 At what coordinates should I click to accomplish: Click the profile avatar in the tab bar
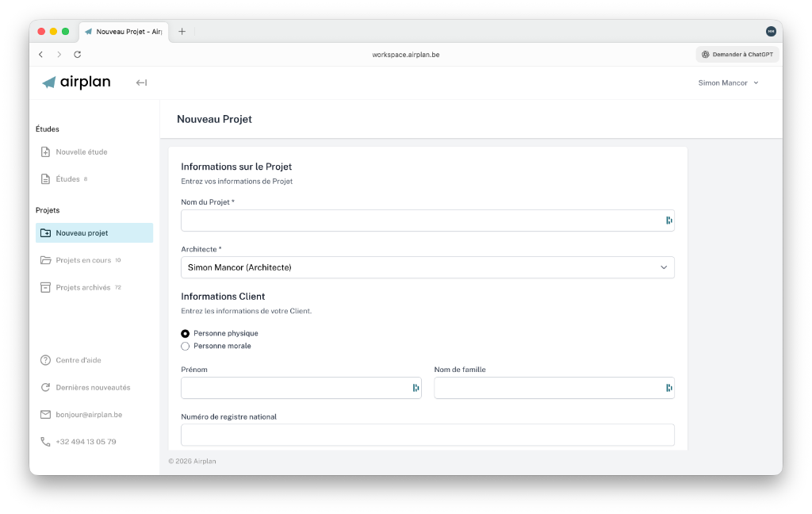tap(771, 32)
